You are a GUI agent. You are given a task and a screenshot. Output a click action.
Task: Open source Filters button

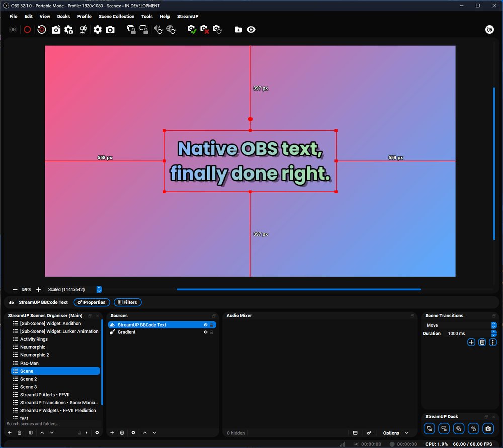pos(128,302)
